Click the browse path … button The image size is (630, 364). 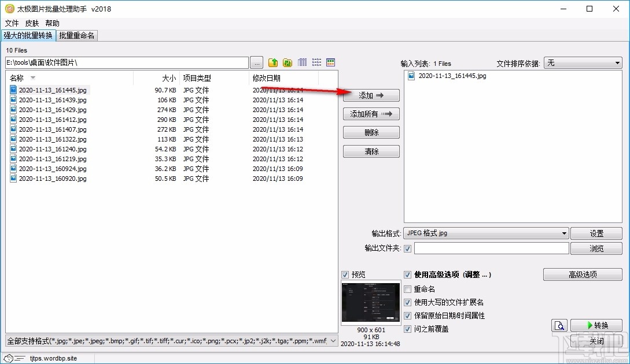pos(257,62)
